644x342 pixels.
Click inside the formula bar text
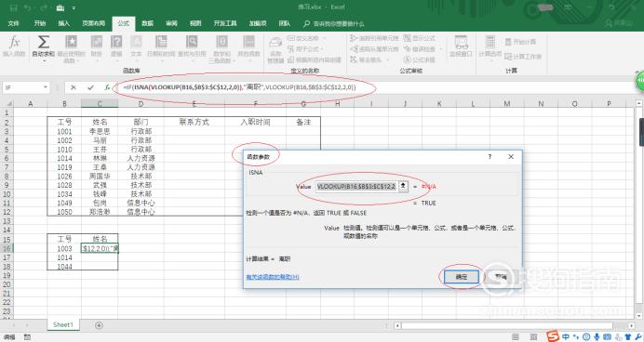pyautogui.click(x=239, y=87)
